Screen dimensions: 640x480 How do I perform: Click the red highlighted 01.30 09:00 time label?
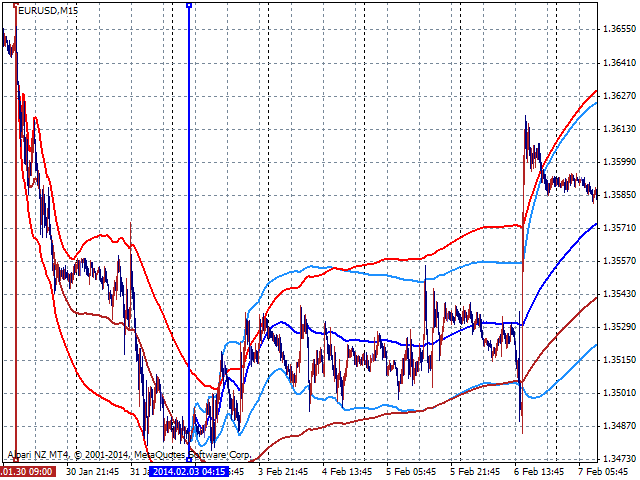click(28, 471)
